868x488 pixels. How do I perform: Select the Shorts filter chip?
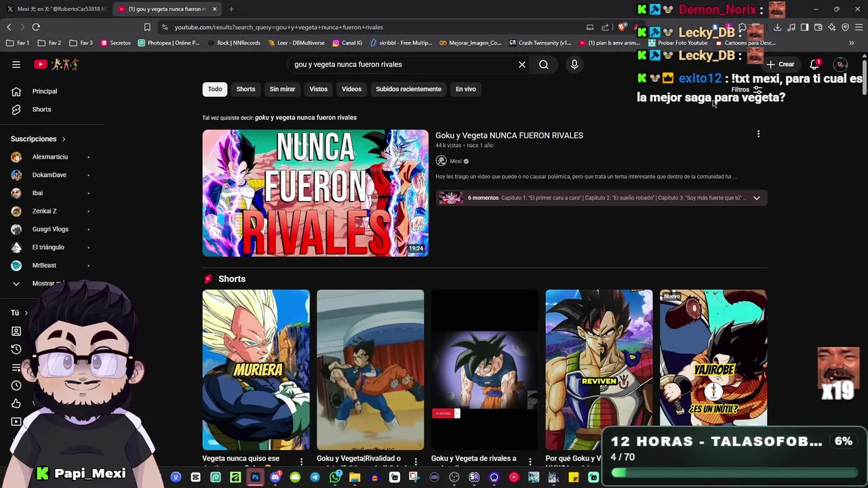[x=245, y=89]
